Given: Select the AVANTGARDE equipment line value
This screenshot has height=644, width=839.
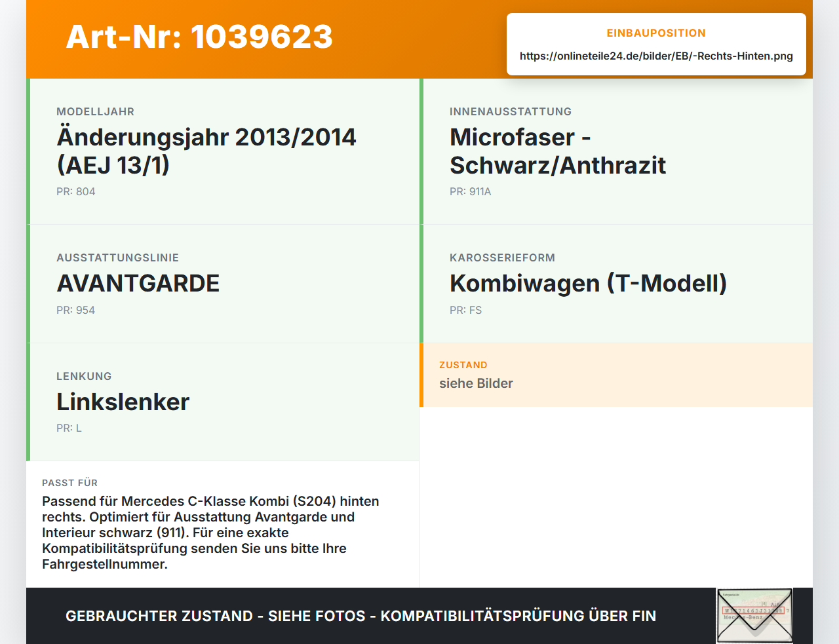Looking at the screenshot, I should pos(138,284).
